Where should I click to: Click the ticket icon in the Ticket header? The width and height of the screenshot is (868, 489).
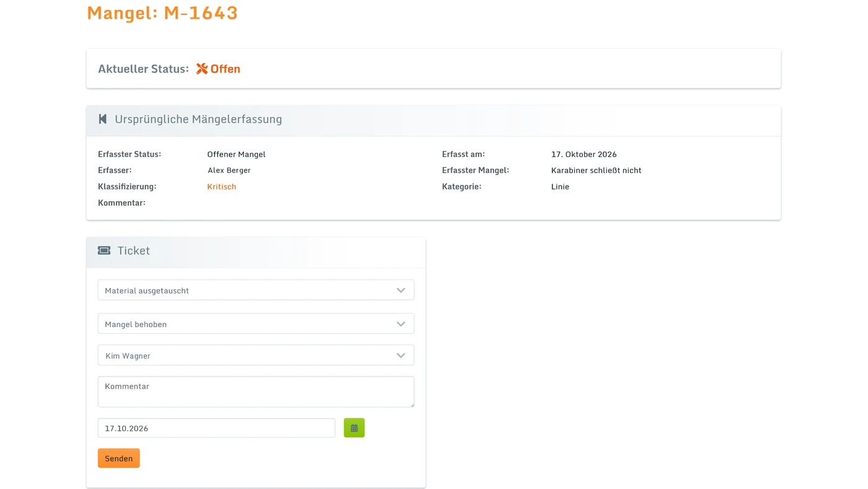coord(104,251)
